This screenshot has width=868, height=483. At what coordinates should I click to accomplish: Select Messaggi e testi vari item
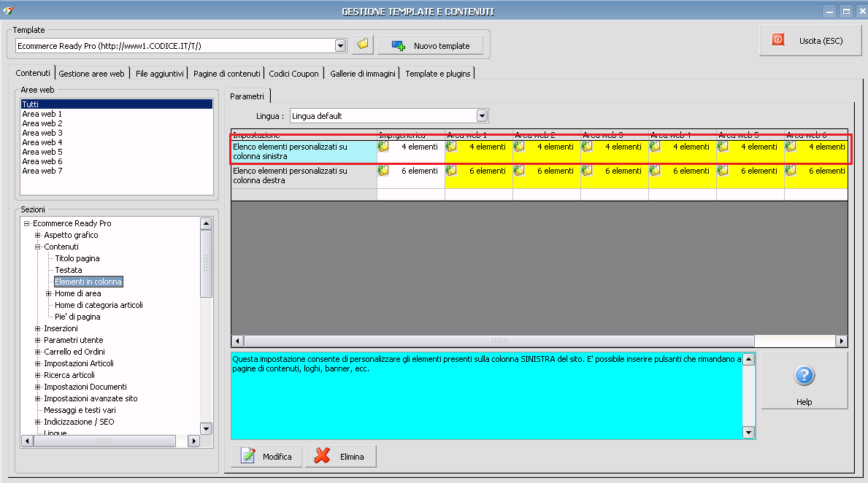pyautogui.click(x=80, y=410)
